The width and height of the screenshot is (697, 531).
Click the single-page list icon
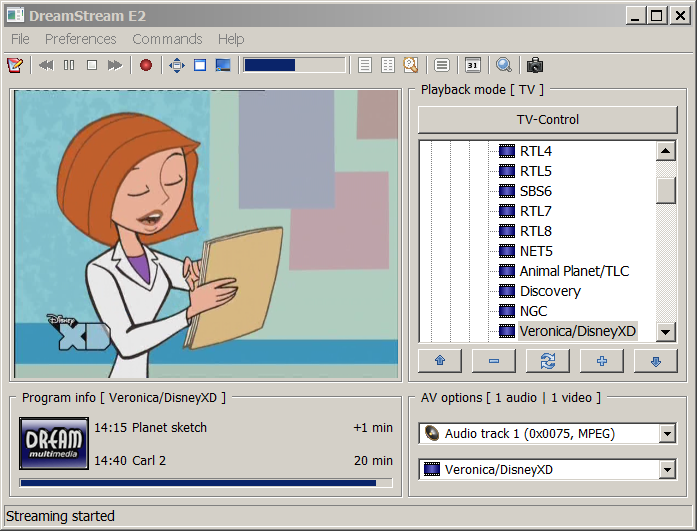pos(365,66)
